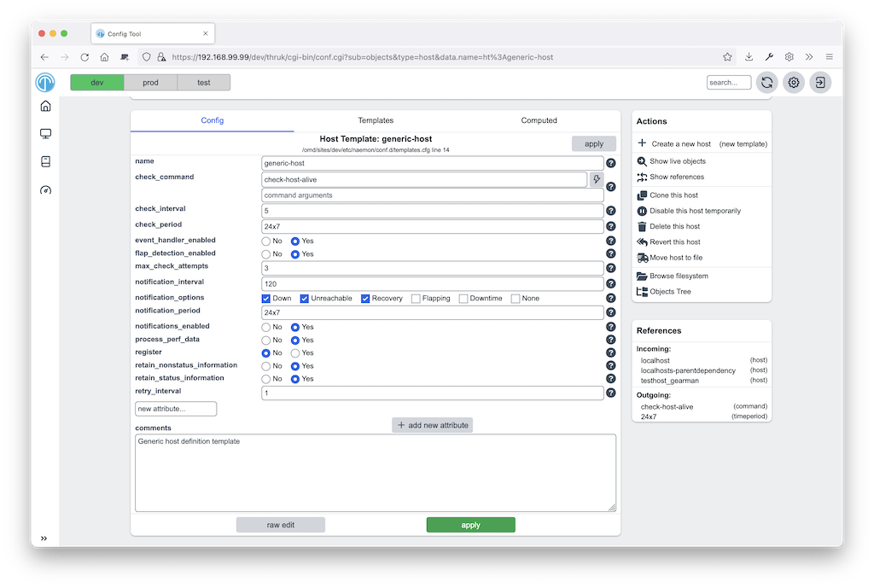Show help for notification_interval attribute

click(x=611, y=283)
